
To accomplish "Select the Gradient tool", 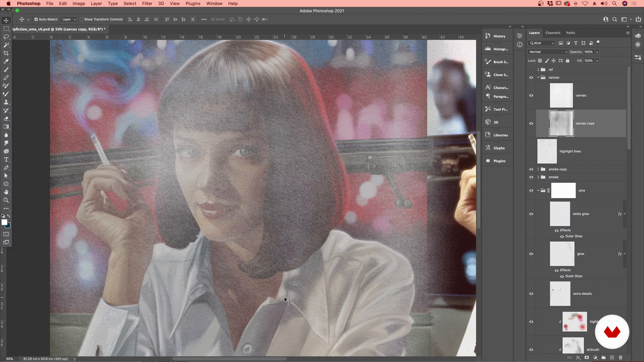I will click(x=6, y=127).
